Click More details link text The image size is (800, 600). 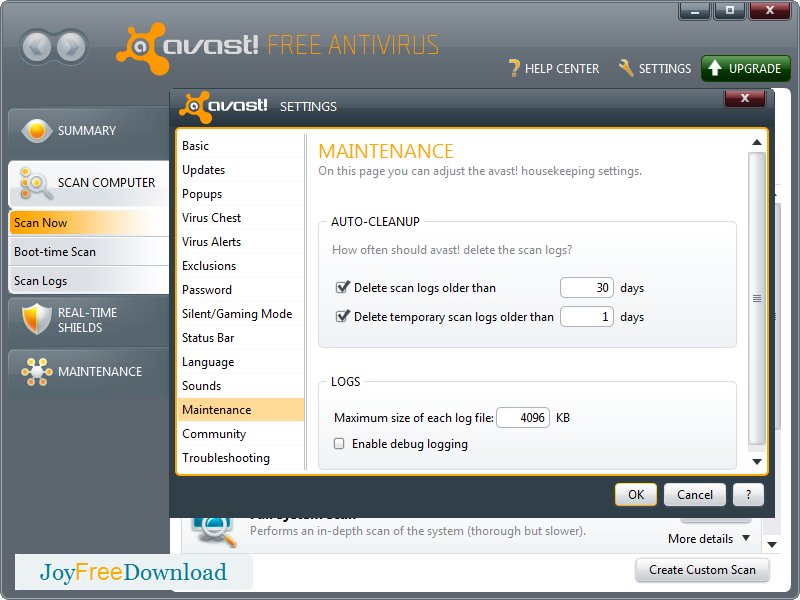click(x=700, y=539)
